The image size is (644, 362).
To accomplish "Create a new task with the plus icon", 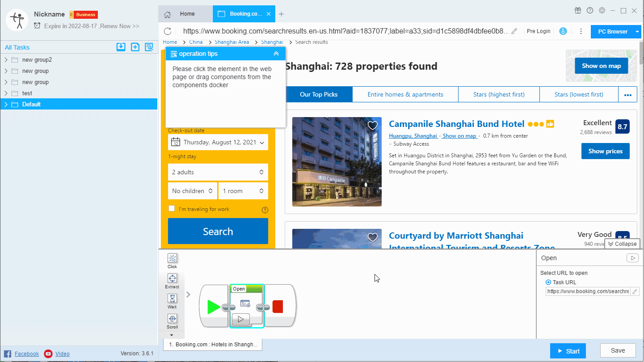I will [135, 46].
